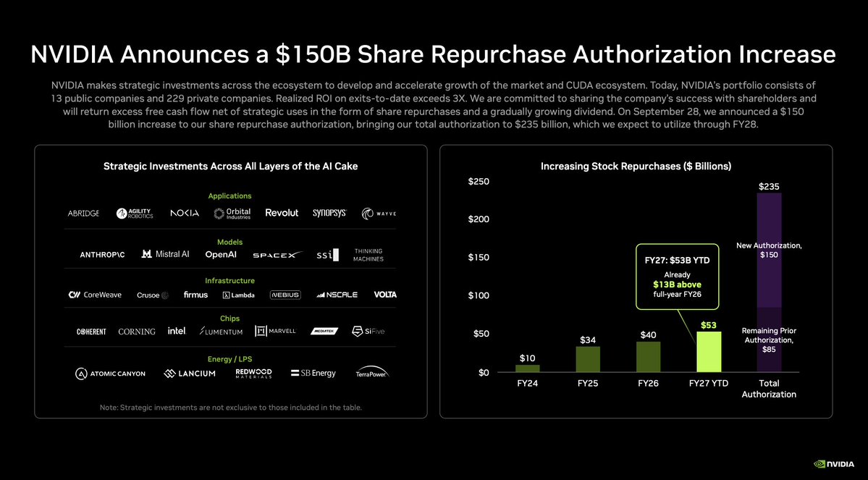The image size is (868, 480).
Task: Select the Corning logo
Action: pos(137,332)
